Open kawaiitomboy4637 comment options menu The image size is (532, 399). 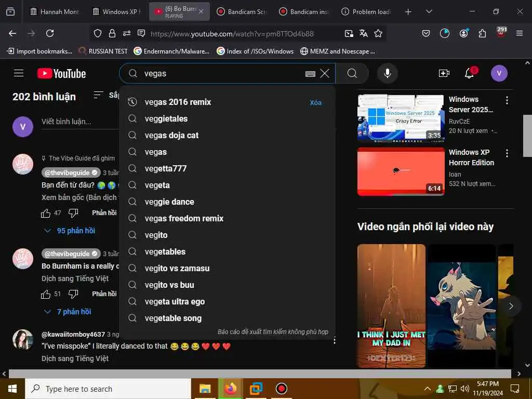[x=335, y=340]
